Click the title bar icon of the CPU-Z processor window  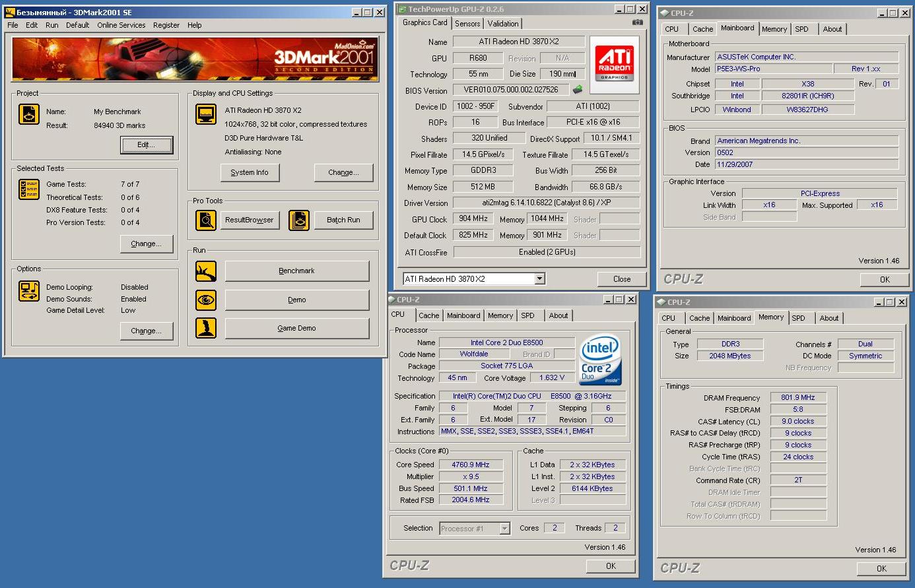tap(391, 300)
